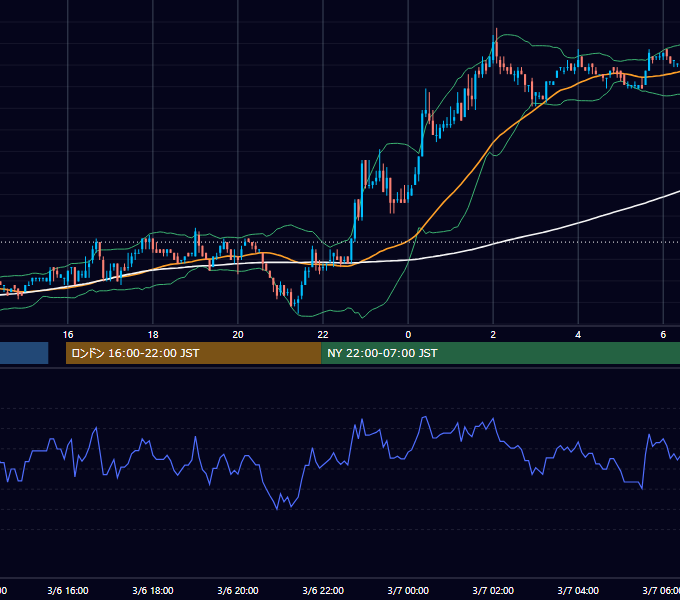Click the 3/7 00:00 time label
Screen dimensions: 680x600
coord(408,590)
